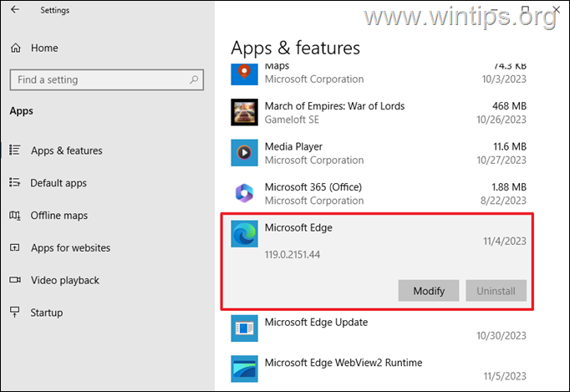Click Edge version 119.0.2151.44 text
This screenshot has width=570, height=392.
tap(293, 255)
